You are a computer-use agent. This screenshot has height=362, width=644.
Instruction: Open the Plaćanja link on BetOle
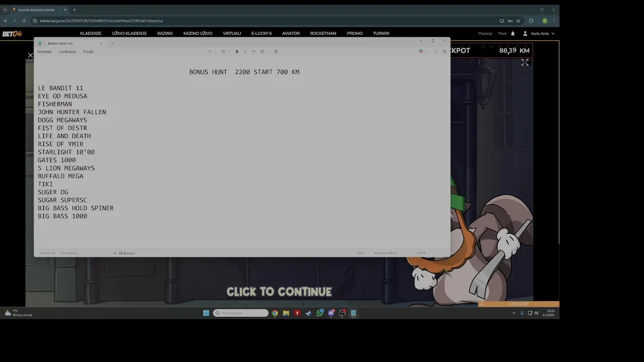pyautogui.click(x=485, y=34)
